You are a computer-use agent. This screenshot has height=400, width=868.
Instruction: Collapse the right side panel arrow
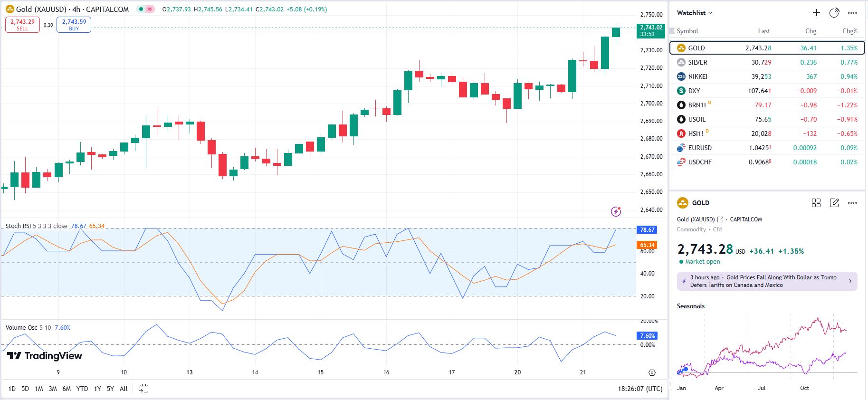[x=670, y=384]
